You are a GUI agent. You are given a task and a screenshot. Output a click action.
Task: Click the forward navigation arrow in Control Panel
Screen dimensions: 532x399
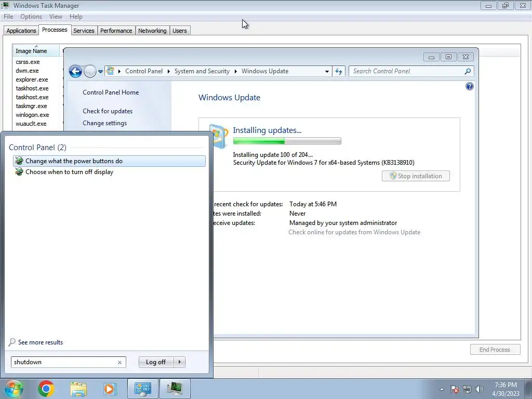pyautogui.click(x=90, y=71)
